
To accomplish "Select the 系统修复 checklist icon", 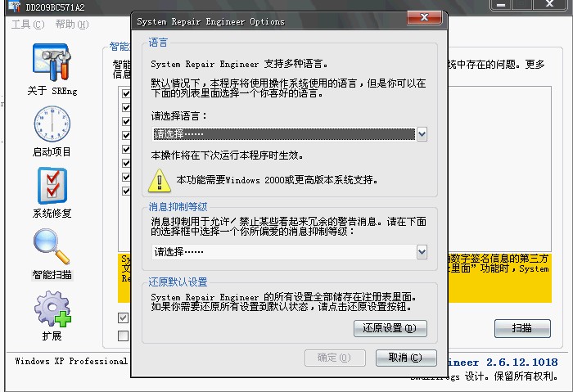I will [52, 186].
